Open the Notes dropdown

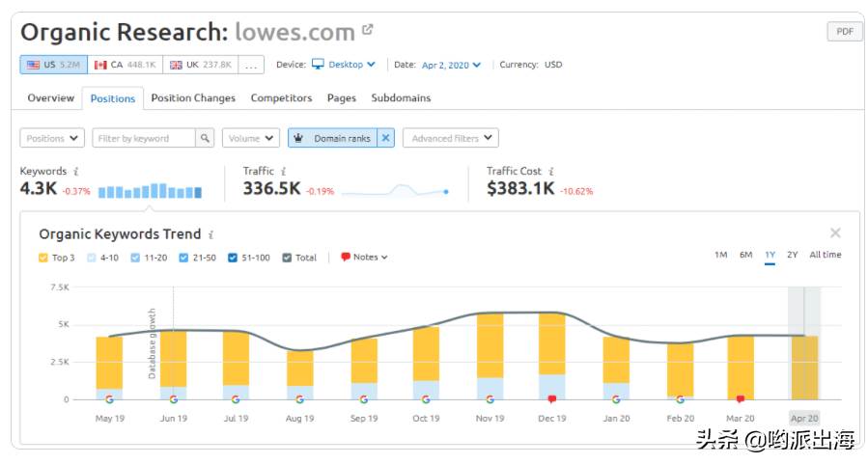pyautogui.click(x=364, y=258)
